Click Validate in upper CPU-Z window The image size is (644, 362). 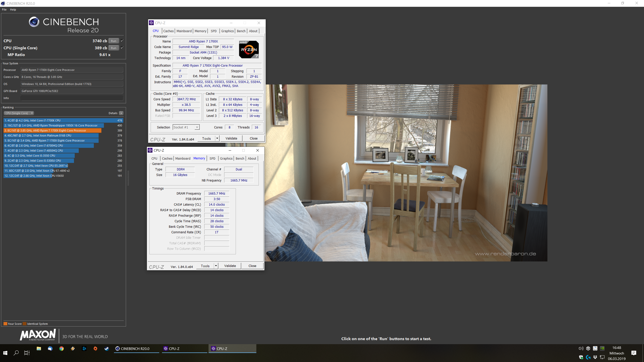(231, 138)
